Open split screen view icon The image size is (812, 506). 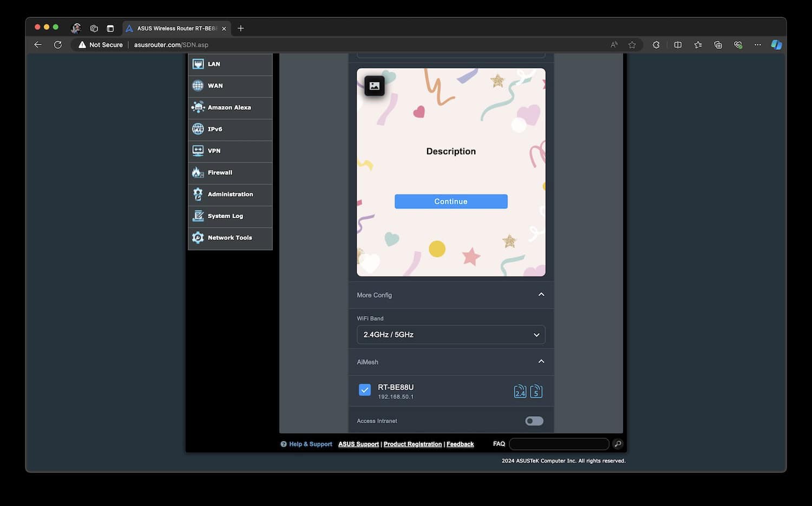coord(678,44)
